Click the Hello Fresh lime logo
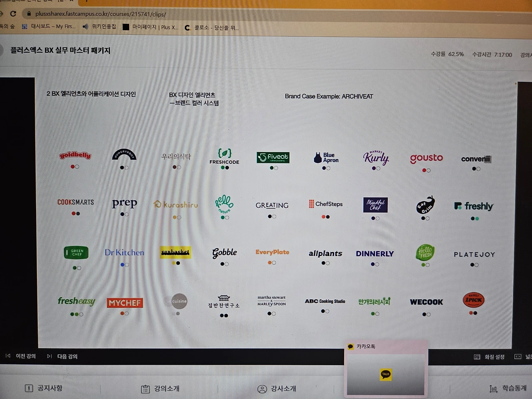The width and height of the screenshot is (532, 399). coord(425,252)
